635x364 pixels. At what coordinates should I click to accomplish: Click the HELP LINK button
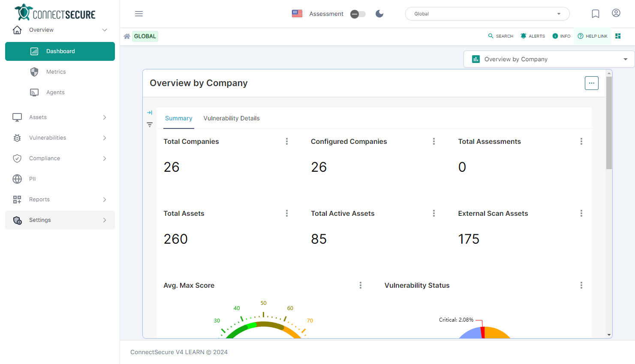coord(593,36)
